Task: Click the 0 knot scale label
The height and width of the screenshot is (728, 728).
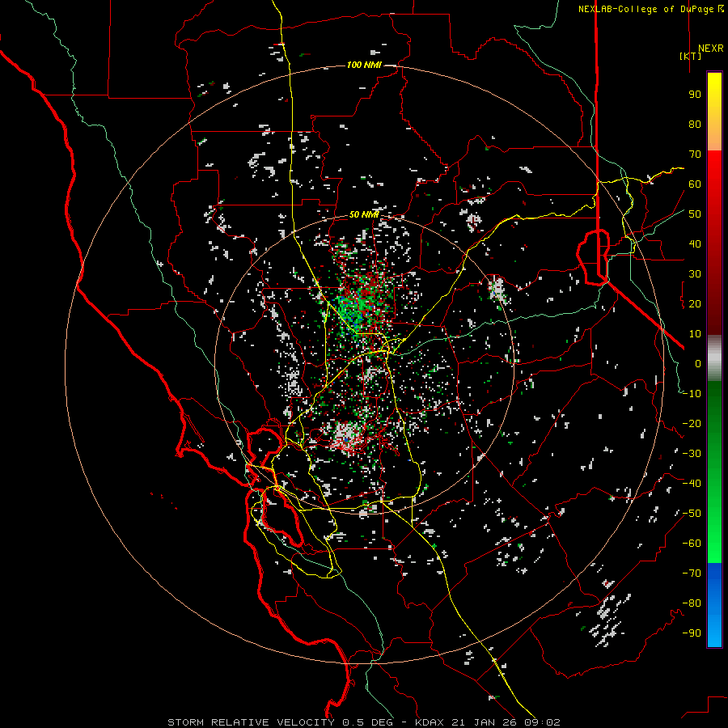Action: (x=698, y=364)
